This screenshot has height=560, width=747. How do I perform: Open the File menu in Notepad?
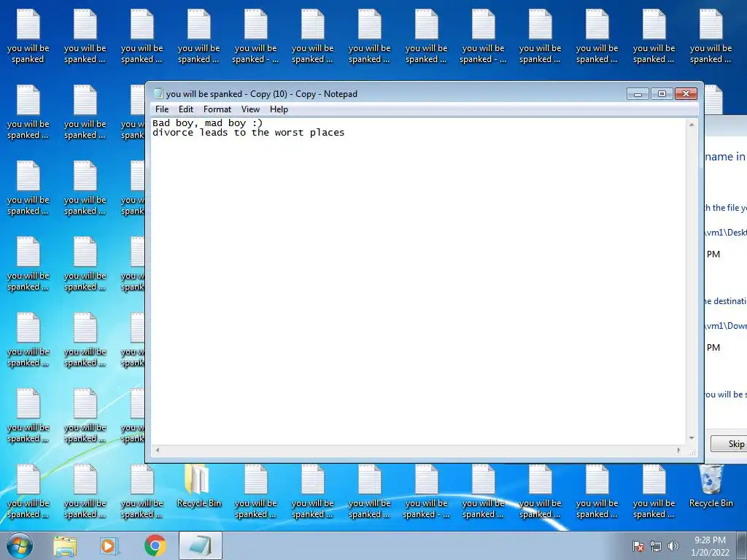[x=162, y=109]
